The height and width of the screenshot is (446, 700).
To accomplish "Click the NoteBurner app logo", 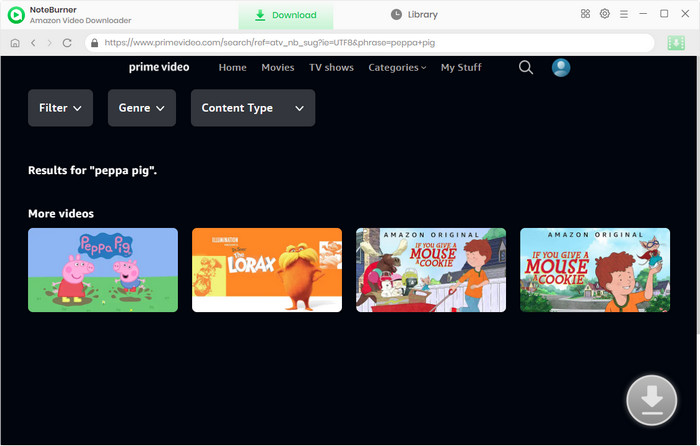I will pos(16,15).
